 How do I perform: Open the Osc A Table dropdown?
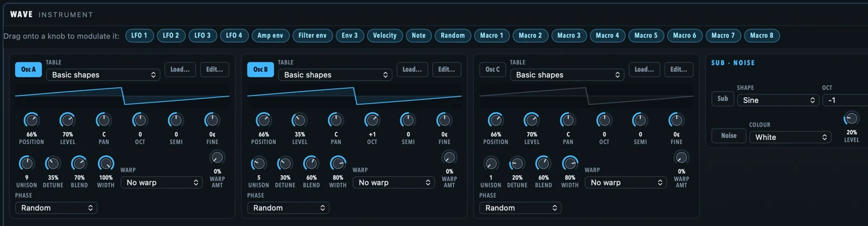[x=103, y=75]
